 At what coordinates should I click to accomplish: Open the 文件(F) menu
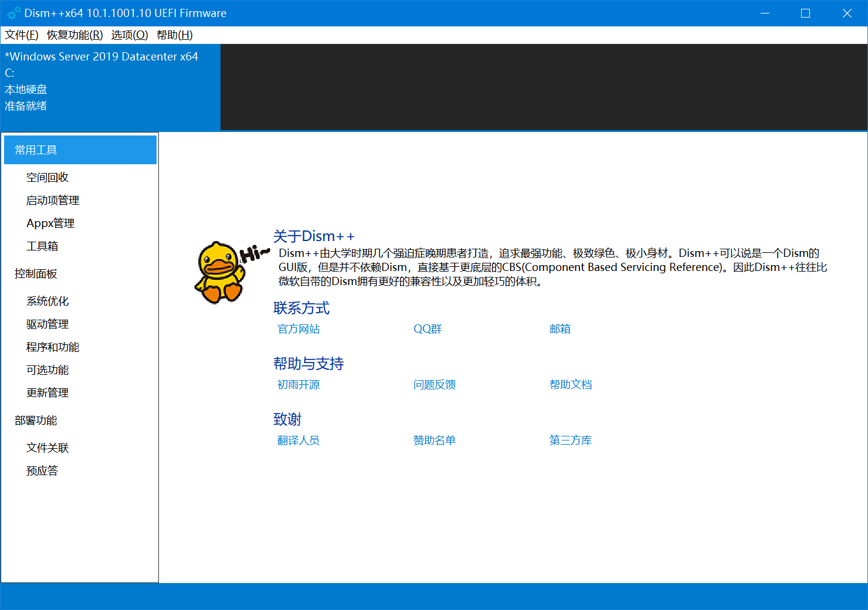[x=22, y=35]
